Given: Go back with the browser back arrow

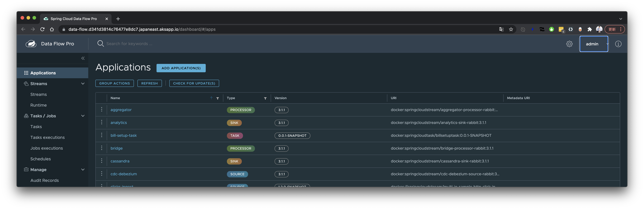Looking at the screenshot, I should [23, 29].
